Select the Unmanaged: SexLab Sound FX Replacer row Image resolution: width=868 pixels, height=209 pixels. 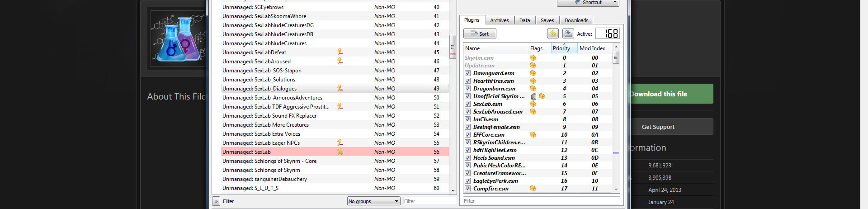coord(335,115)
